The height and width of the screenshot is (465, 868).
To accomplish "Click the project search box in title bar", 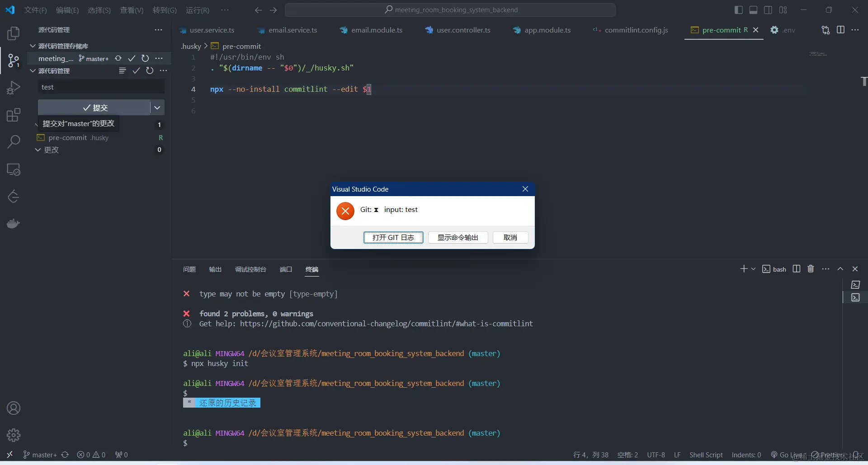I will pyautogui.click(x=450, y=10).
